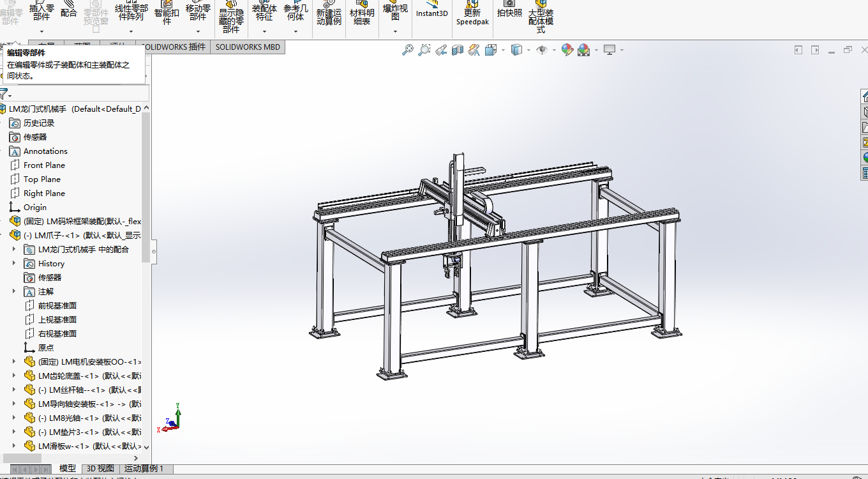Open the SOLIDWORKS Resources home task pane tab
The image size is (868, 479).
865,96
